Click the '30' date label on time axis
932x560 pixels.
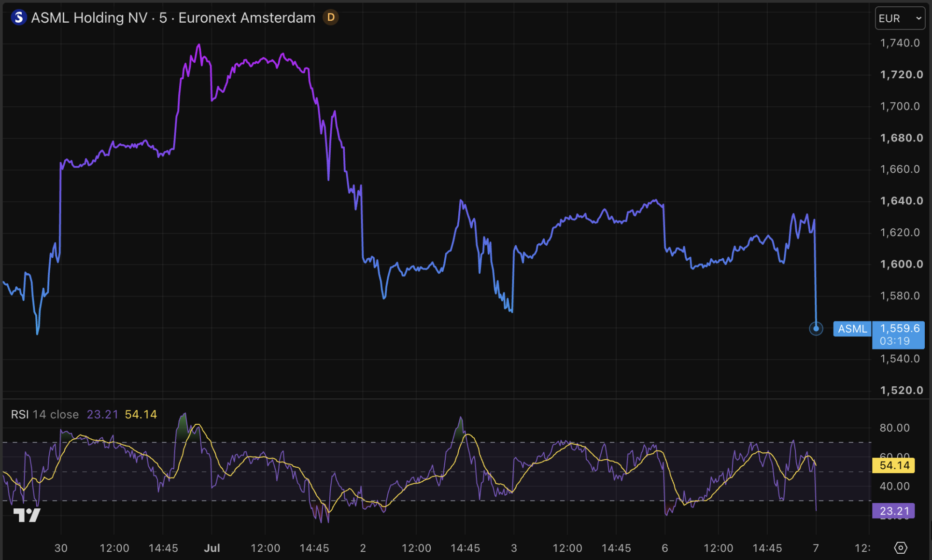[x=61, y=548]
